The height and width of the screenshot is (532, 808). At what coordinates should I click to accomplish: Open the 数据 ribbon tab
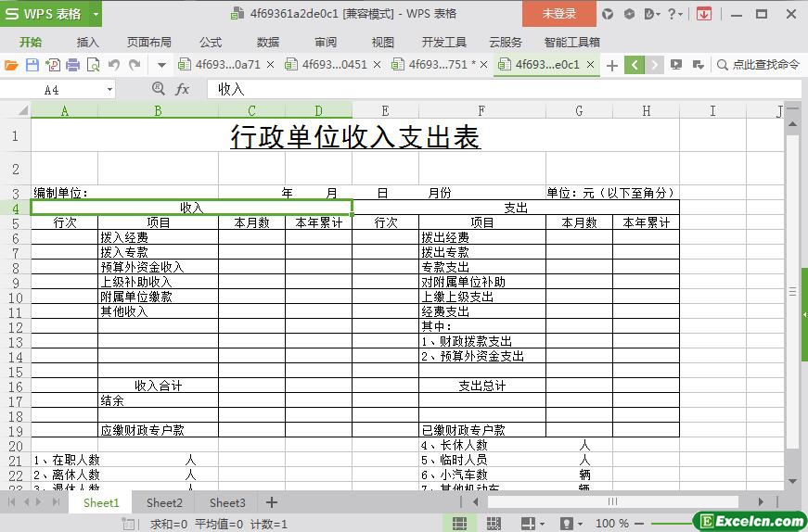(x=268, y=43)
